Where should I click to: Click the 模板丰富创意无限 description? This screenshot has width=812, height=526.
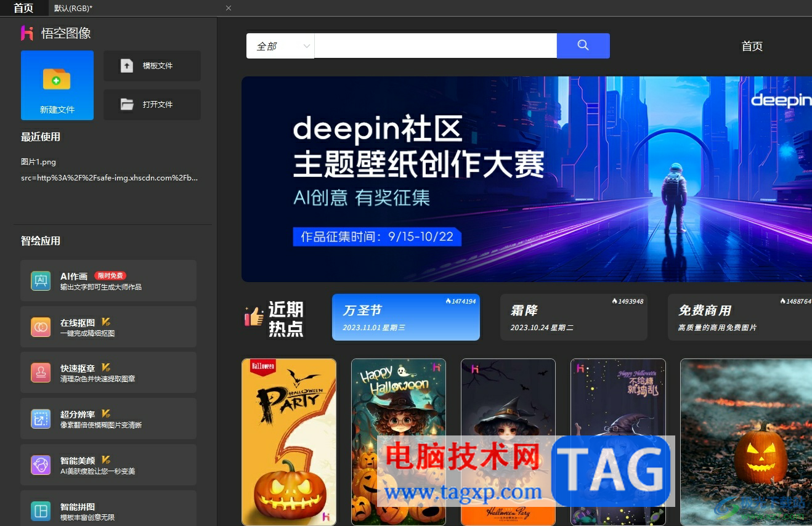click(x=87, y=517)
